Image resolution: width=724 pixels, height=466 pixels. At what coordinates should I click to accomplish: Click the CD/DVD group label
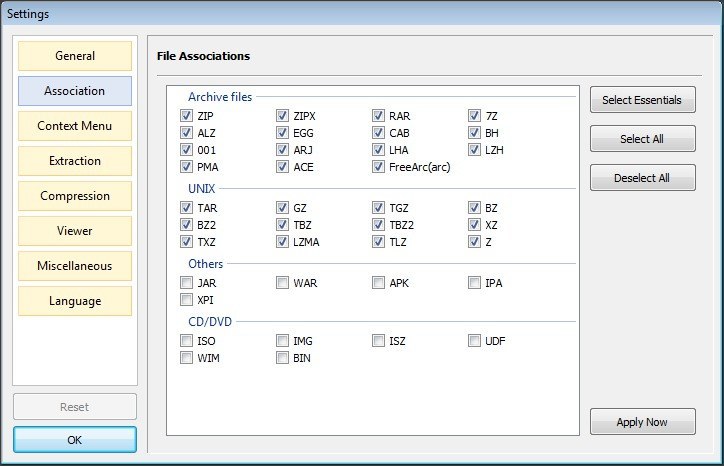point(210,321)
